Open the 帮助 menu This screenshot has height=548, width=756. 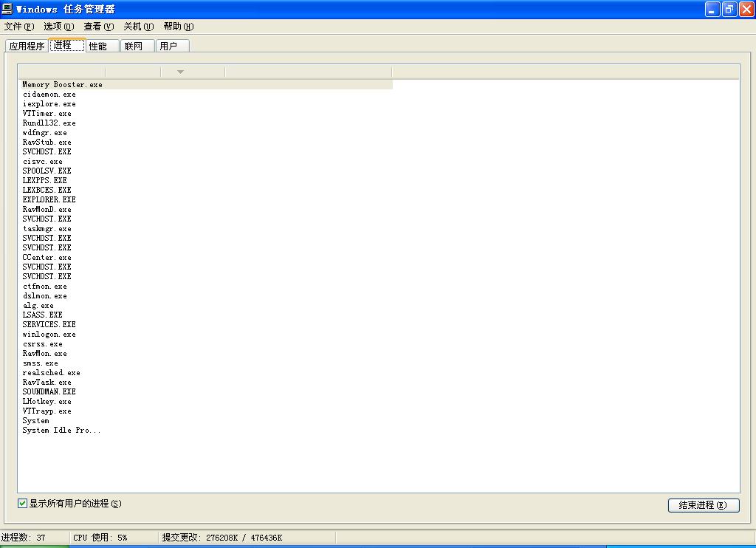[179, 26]
